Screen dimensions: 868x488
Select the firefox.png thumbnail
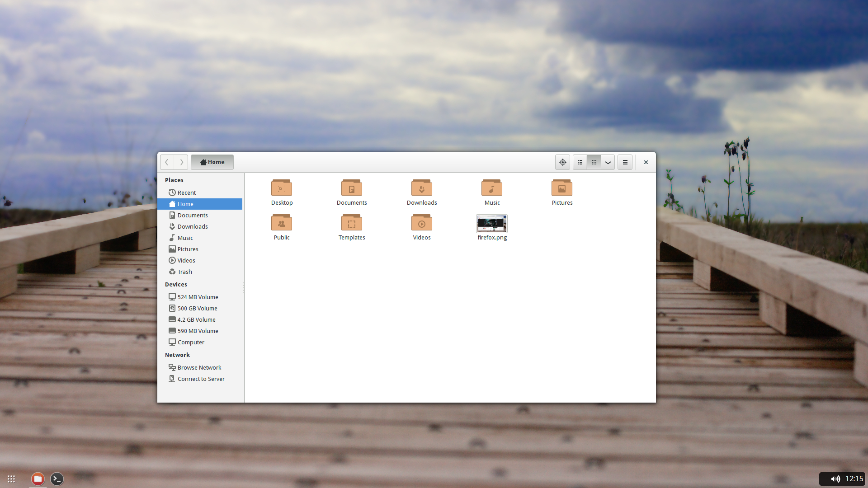[492, 224]
